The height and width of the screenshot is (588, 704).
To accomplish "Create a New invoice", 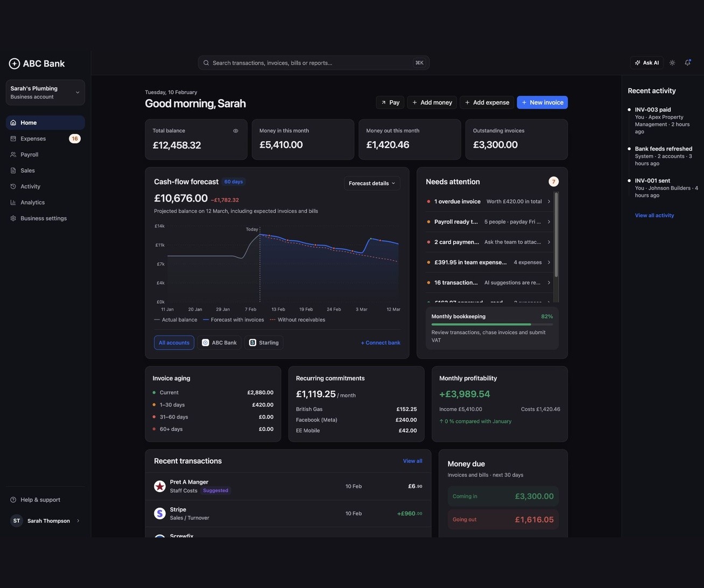I will pos(542,102).
